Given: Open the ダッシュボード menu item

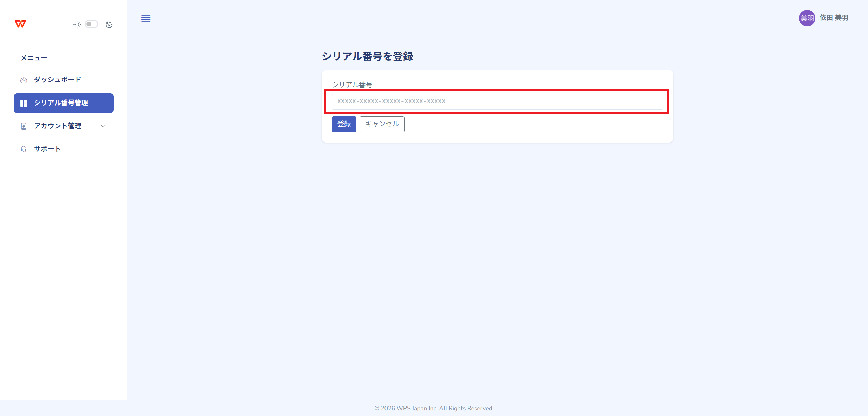Looking at the screenshot, I should 57,80.
